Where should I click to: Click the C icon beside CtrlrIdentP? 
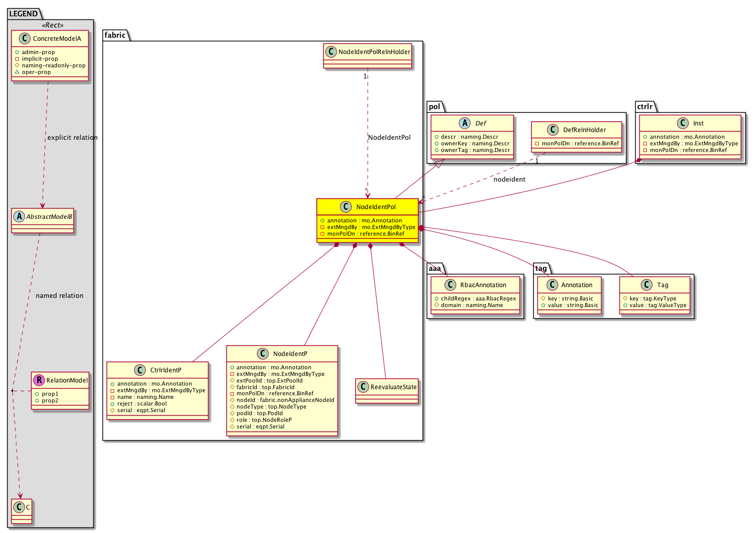[x=140, y=370]
